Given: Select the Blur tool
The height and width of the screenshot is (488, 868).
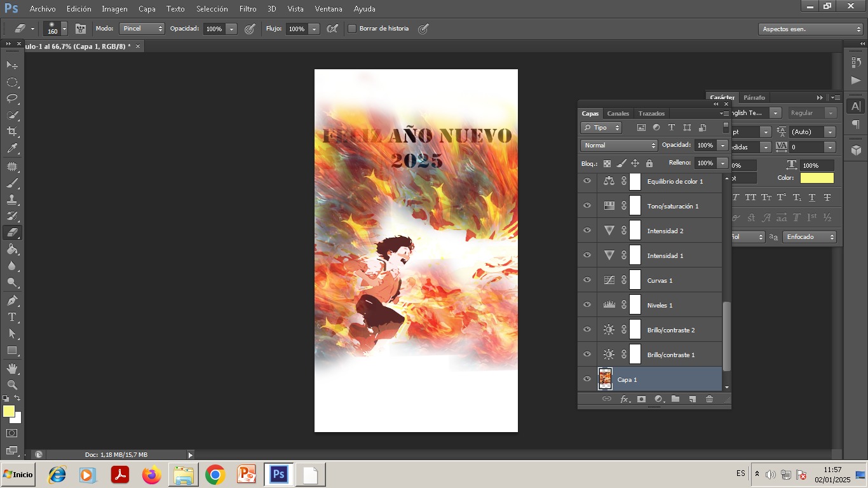Looking at the screenshot, I should [12, 266].
